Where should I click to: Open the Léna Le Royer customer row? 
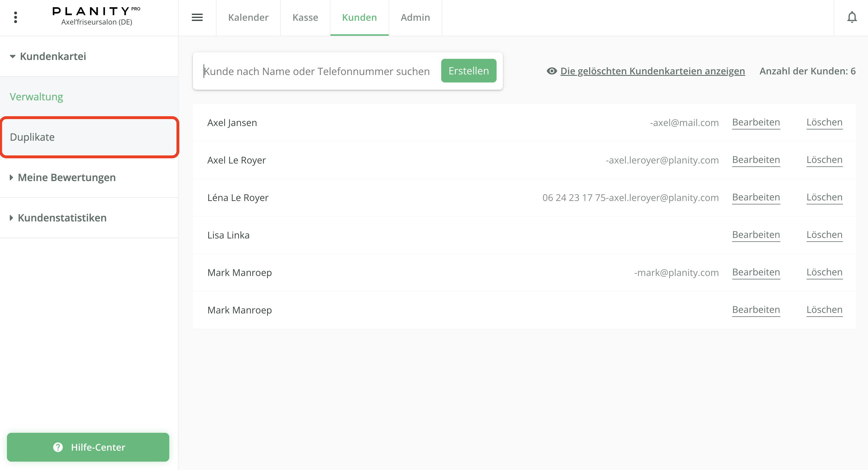[x=238, y=198]
